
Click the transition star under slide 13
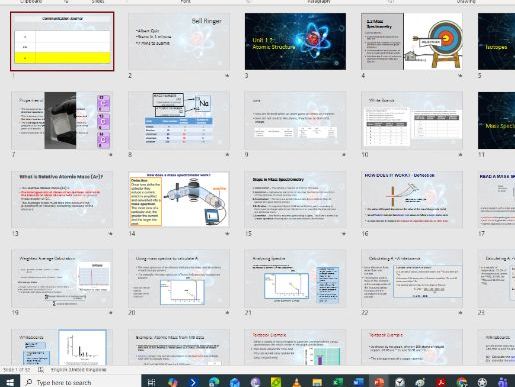click(x=111, y=234)
